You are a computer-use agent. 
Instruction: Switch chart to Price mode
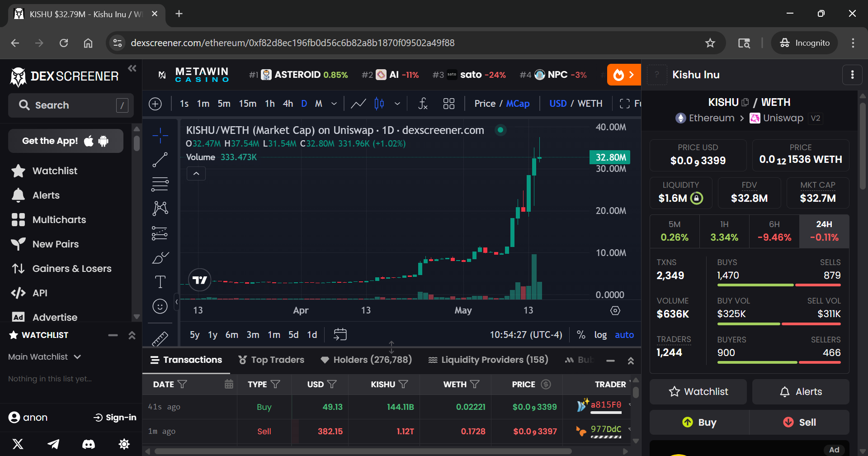pyautogui.click(x=485, y=104)
